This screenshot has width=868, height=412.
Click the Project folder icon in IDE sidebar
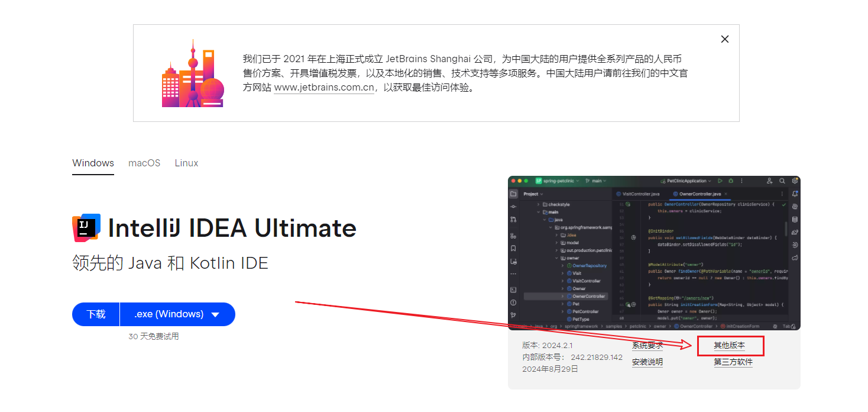pyautogui.click(x=513, y=194)
